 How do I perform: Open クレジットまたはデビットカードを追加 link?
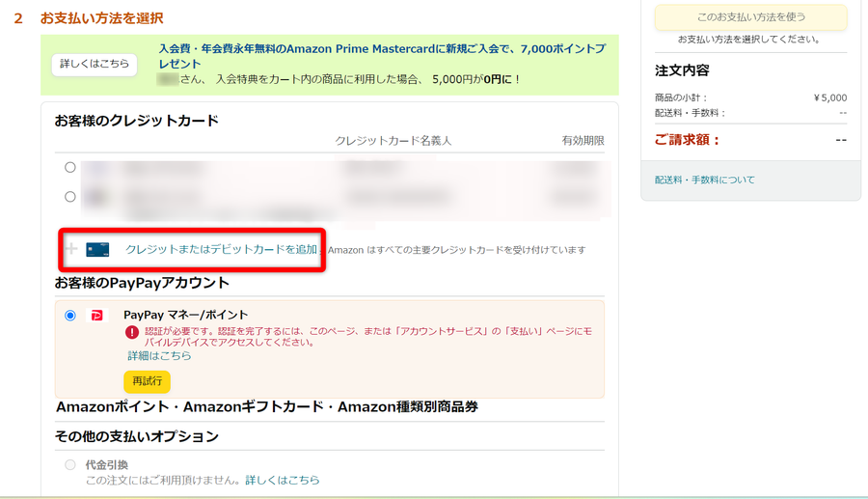tap(221, 249)
